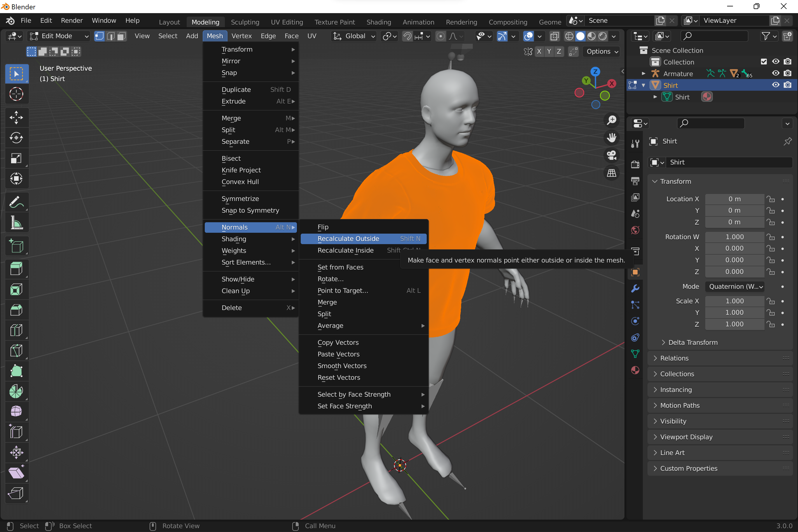Image resolution: width=798 pixels, height=532 pixels.
Task: Uncheck the Collection exclude checkbox
Action: (x=763, y=62)
